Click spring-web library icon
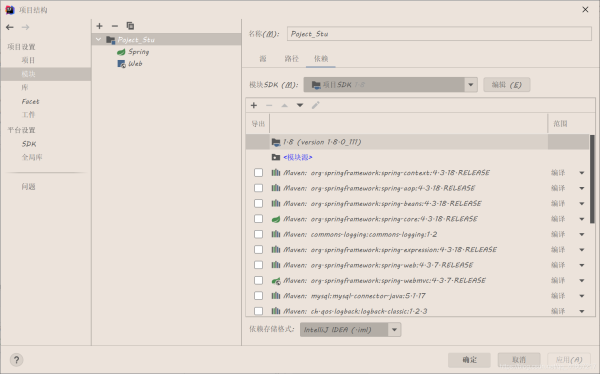600x374 pixels. [276, 265]
